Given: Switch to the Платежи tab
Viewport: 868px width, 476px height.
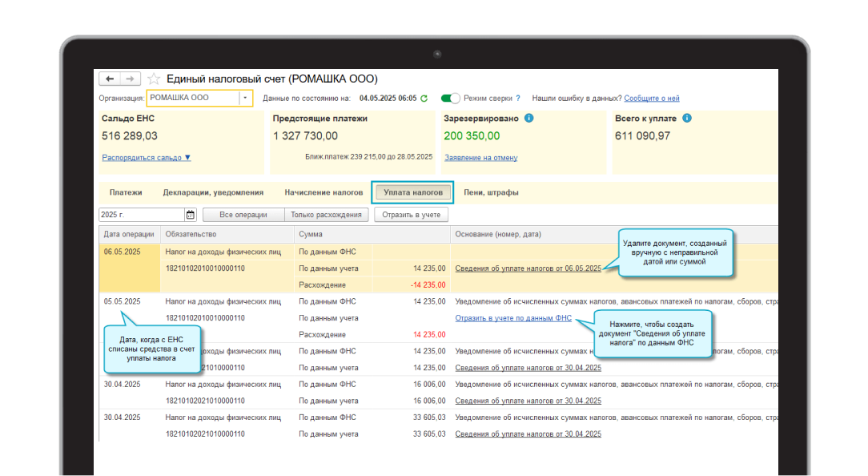Looking at the screenshot, I should [126, 192].
